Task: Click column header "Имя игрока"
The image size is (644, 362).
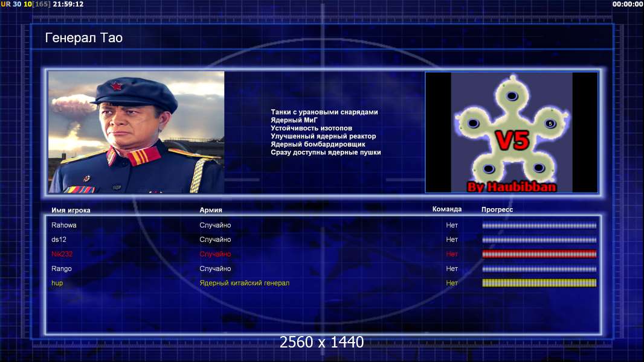Action: (x=71, y=210)
